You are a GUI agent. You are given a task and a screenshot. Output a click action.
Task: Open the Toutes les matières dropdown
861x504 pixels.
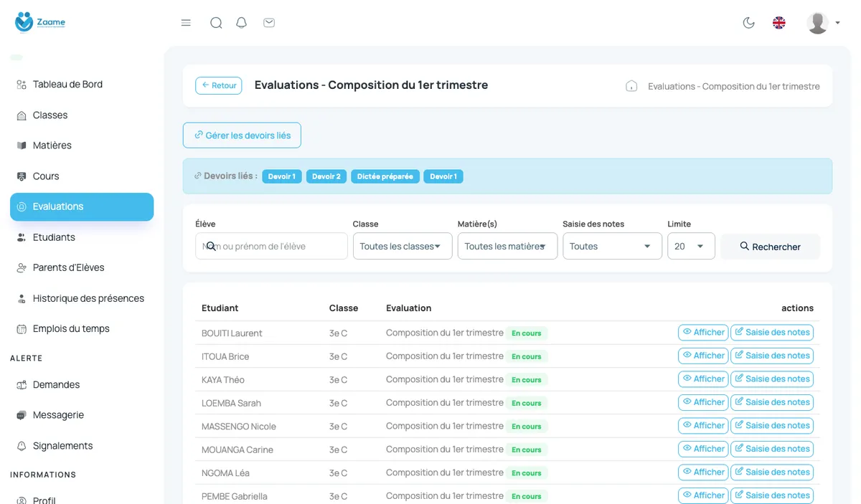coord(507,246)
